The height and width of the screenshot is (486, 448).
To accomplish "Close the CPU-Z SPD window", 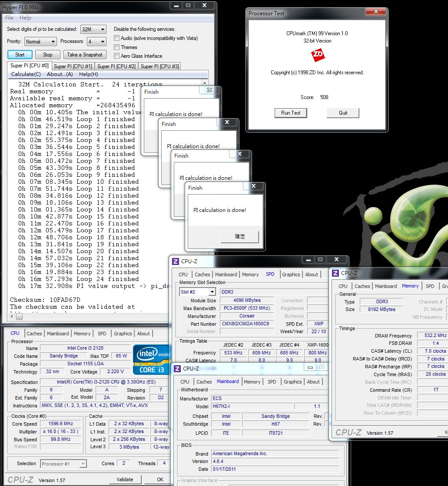I will point(337,259).
